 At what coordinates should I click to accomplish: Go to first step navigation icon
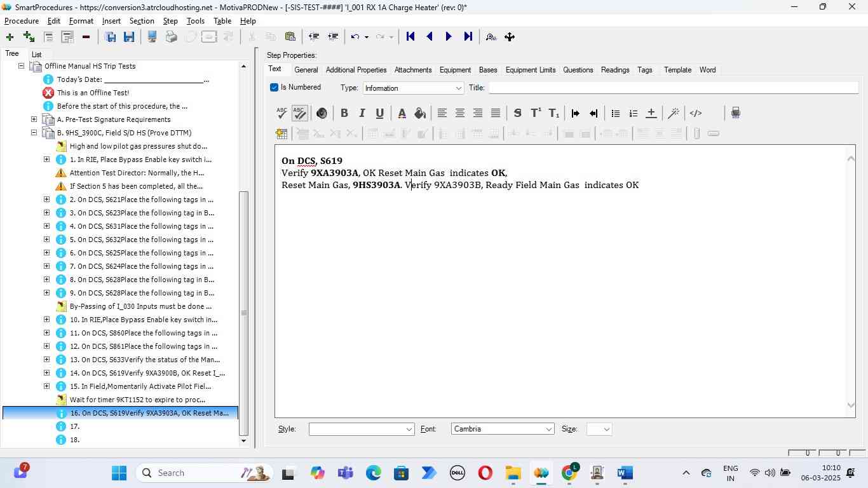coord(410,37)
